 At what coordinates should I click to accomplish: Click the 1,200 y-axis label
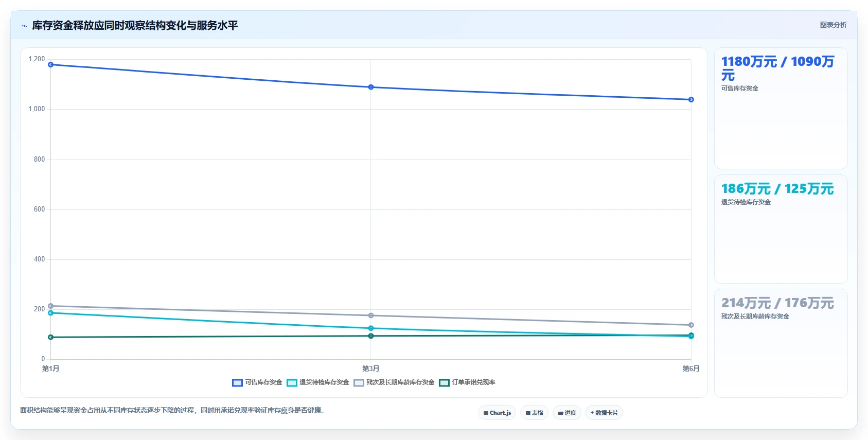click(37, 59)
